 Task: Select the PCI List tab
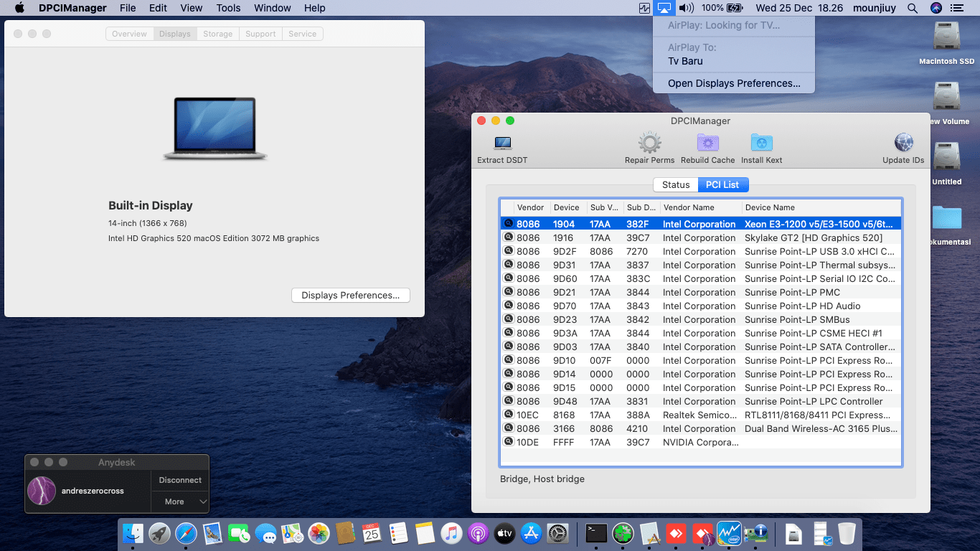tap(723, 185)
